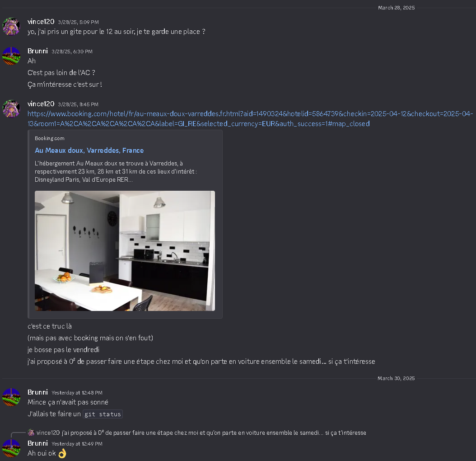This screenshot has height=461, width=476.
Task: Open the booking.com hotel URL link
Action: coord(250,118)
